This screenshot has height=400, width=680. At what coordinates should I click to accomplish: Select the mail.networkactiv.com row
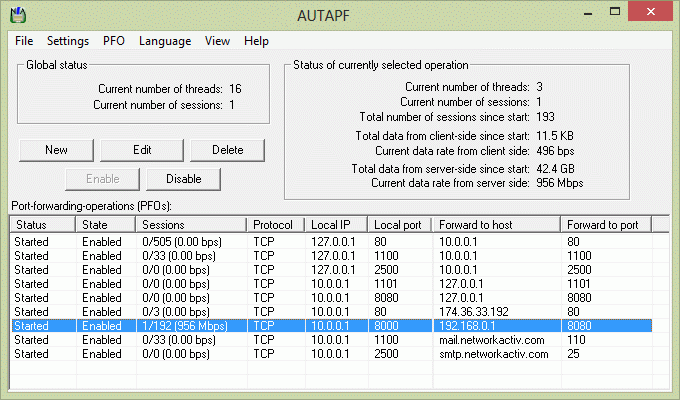pyautogui.click(x=332, y=340)
